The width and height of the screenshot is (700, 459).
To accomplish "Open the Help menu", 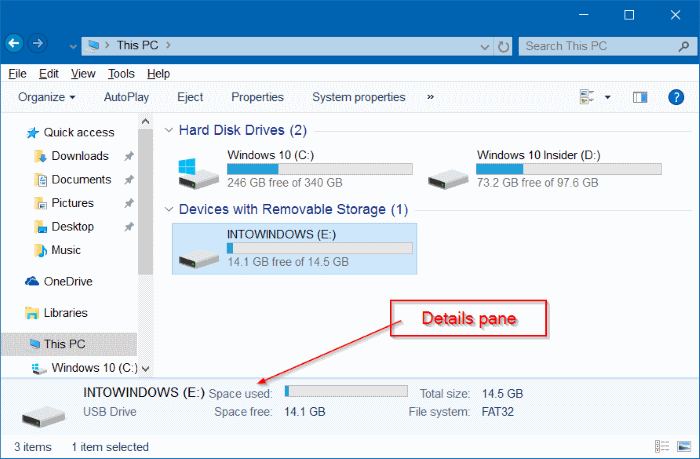I will [x=158, y=74].
